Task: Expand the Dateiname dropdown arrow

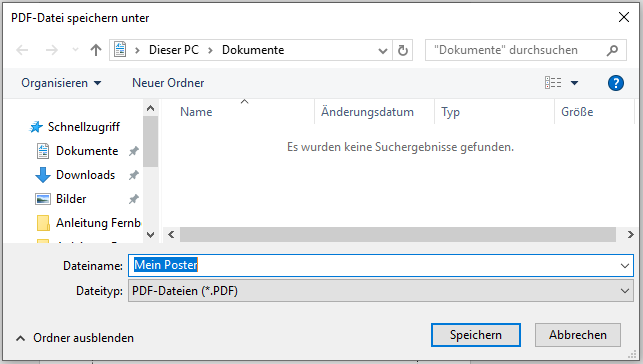Action: [x=625, y=266]
